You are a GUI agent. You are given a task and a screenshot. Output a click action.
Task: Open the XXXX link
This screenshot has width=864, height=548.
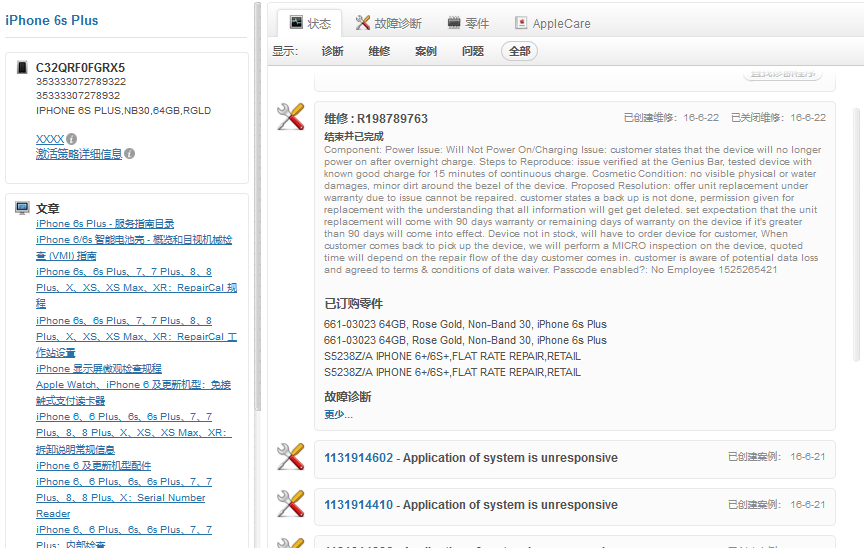pos(50,139)
